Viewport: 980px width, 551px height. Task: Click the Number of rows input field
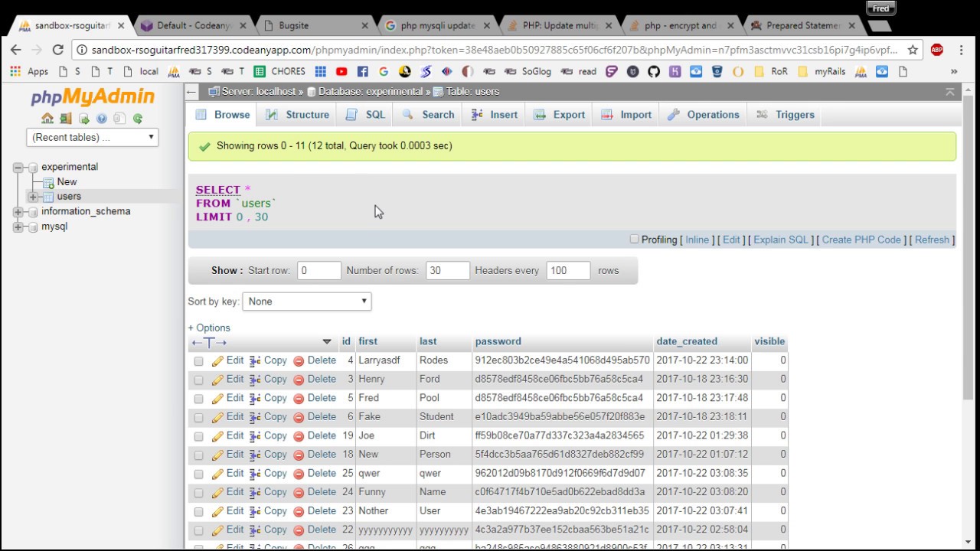(x=447, y=270)
